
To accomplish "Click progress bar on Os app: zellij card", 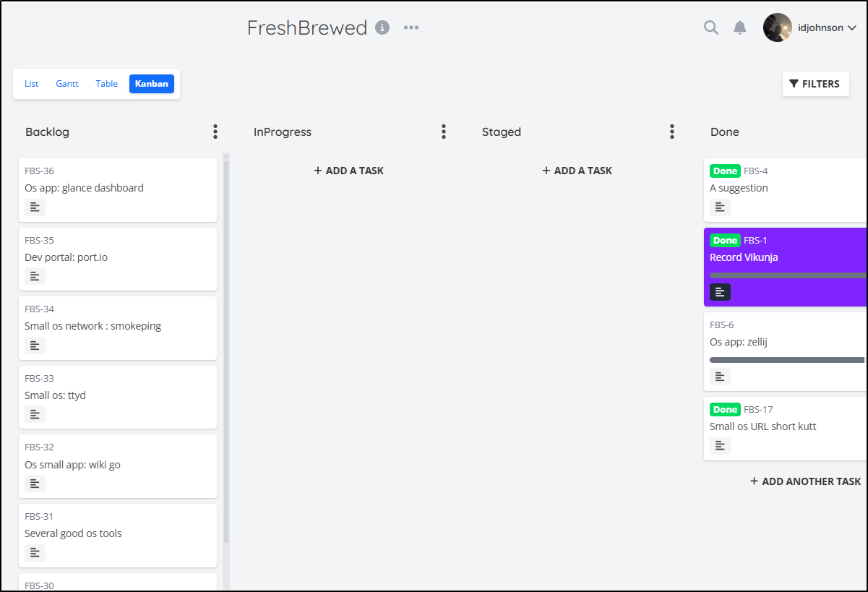I will point(787,360).
